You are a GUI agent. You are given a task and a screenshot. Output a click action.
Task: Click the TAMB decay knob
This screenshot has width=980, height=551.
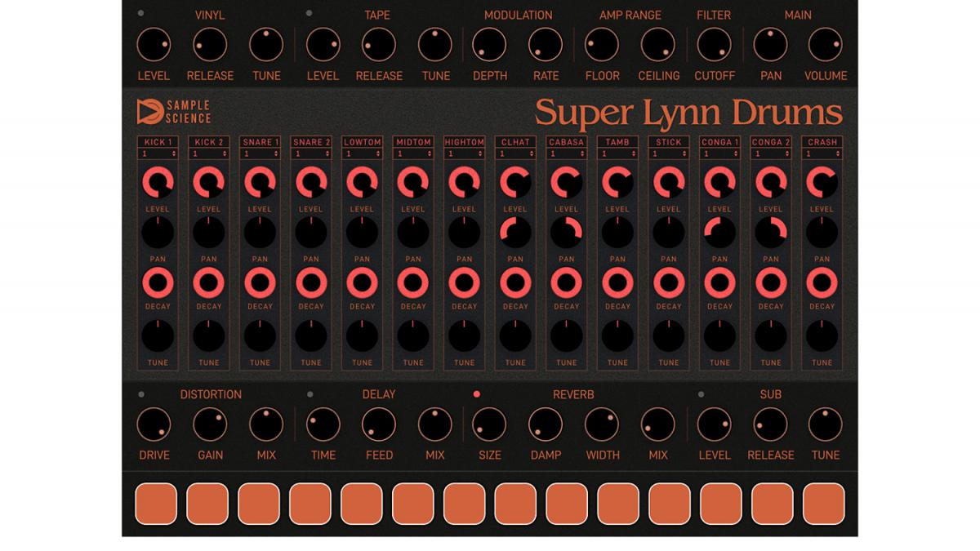click(617, 283)
